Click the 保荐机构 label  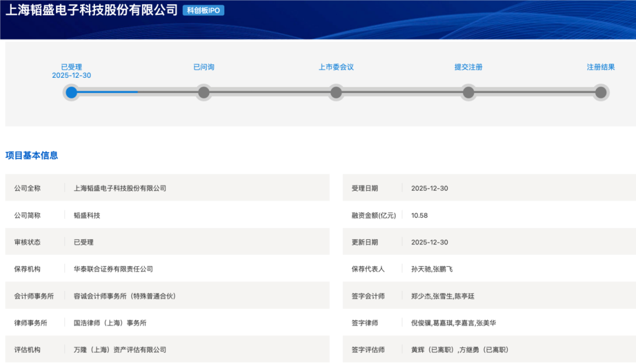pyautogui.click(x=27, y=269)
